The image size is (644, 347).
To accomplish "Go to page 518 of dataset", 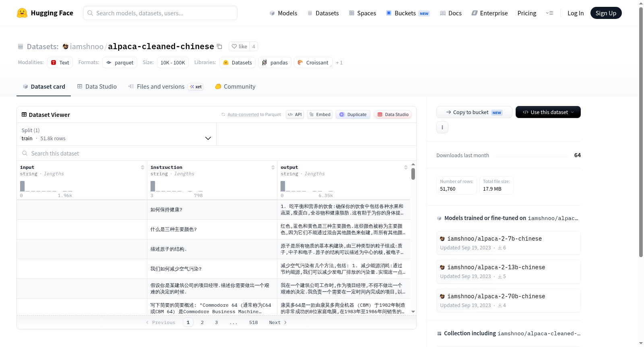I will click(253, 322).
